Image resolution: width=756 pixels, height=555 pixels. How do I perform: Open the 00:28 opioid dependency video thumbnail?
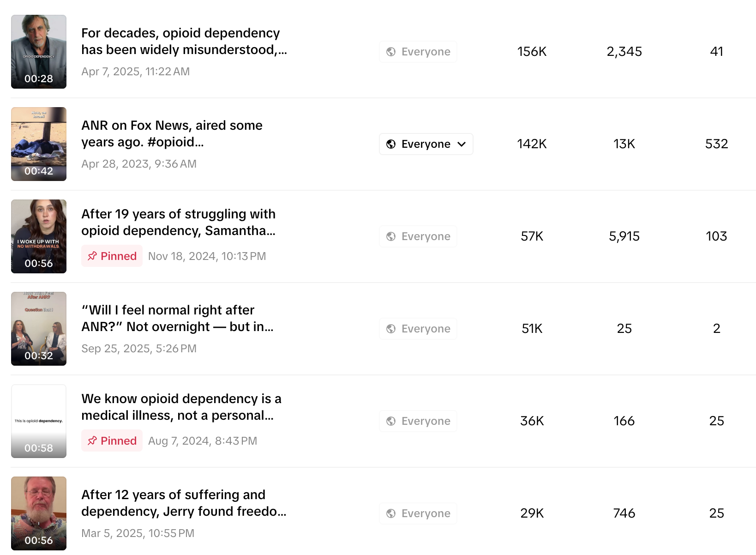pyautogui.click(x=39, y=52)
